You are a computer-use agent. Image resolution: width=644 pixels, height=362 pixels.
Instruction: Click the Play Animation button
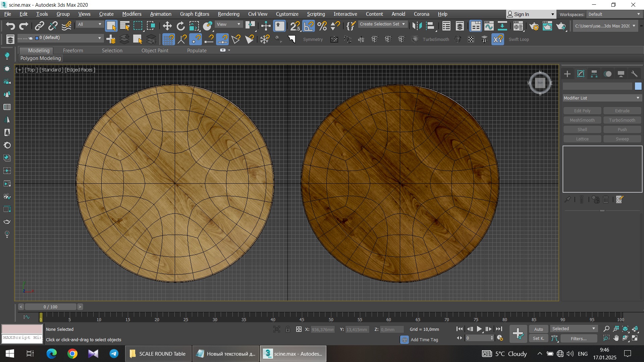479,329
